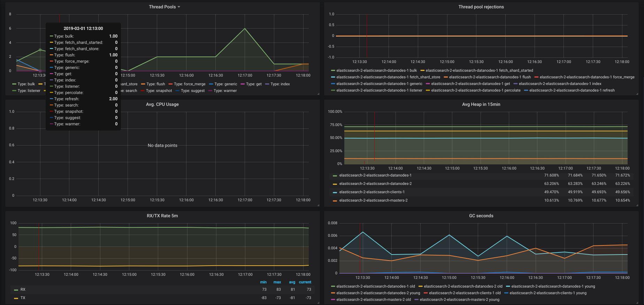Open the RX/TX Rate 5m panel title menu

click(162, 216)
